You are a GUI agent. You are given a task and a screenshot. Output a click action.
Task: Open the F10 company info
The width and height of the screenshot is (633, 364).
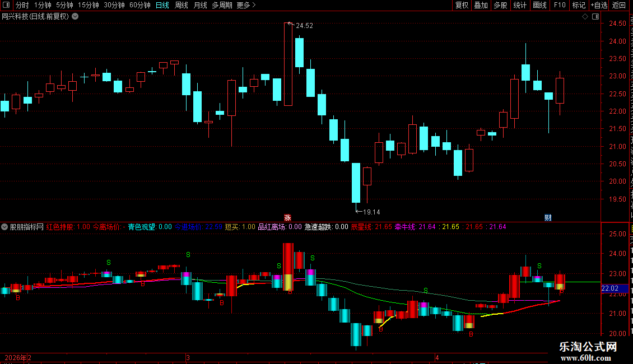(560, 5)
